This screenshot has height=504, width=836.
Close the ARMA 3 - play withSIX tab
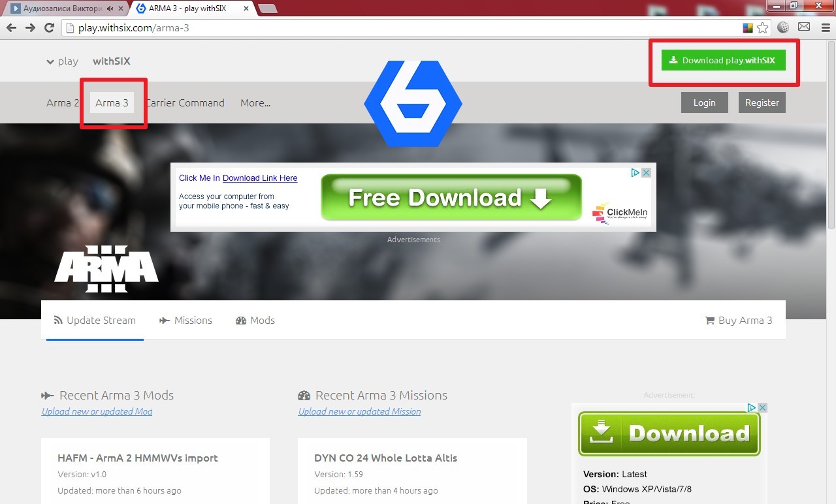[246, 9]
